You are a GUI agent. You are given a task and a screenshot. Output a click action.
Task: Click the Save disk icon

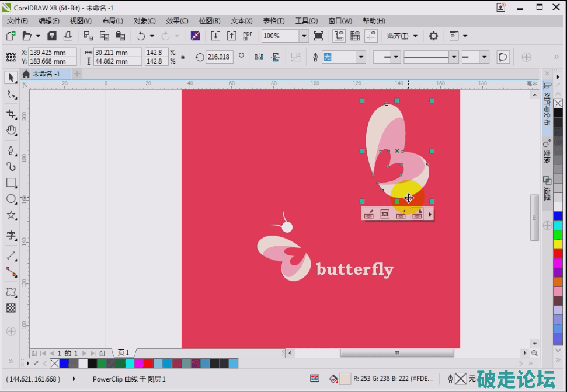(x=52, y=36)
